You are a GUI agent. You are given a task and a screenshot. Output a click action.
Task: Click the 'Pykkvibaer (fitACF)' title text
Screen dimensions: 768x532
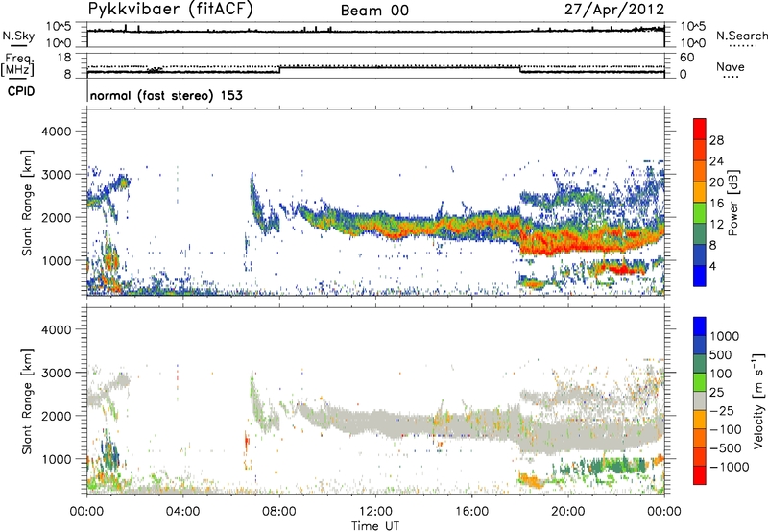click(170, 10)
